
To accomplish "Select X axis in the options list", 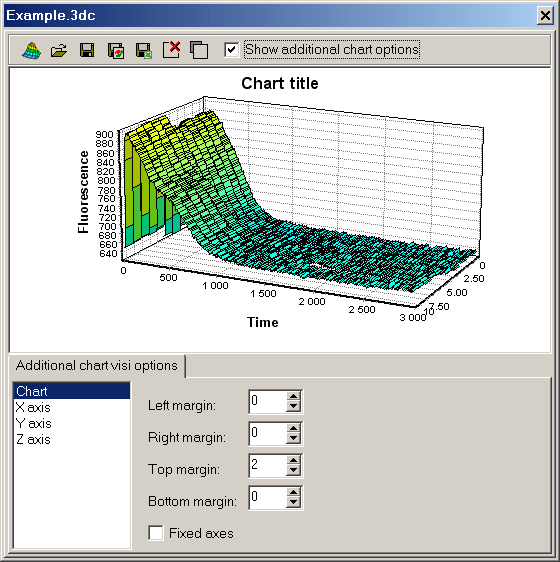I will tap(72, 408).
